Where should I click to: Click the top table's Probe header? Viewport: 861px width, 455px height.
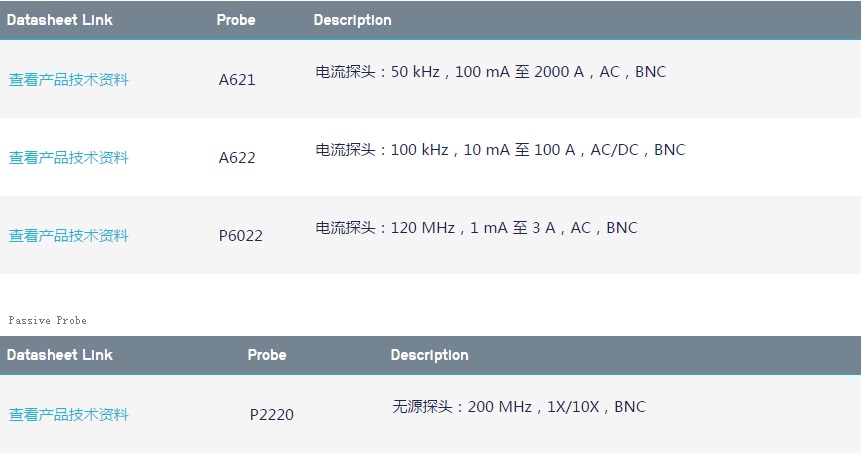[x=236, y=20]
